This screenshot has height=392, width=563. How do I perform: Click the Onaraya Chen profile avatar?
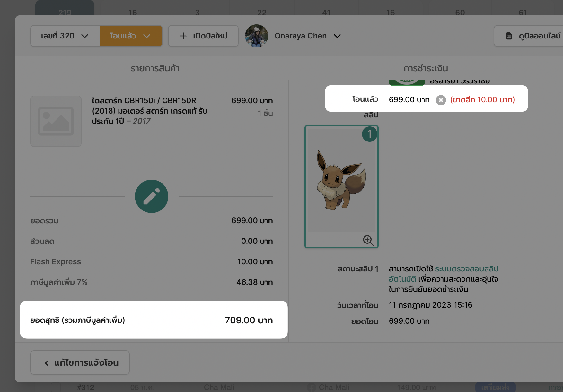[256, 36]
